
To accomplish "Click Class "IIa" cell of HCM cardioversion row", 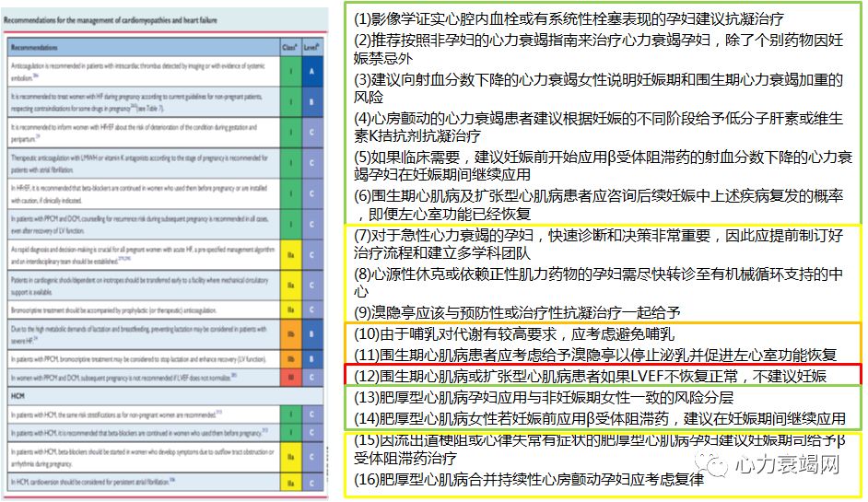I will tap(290, 482).
